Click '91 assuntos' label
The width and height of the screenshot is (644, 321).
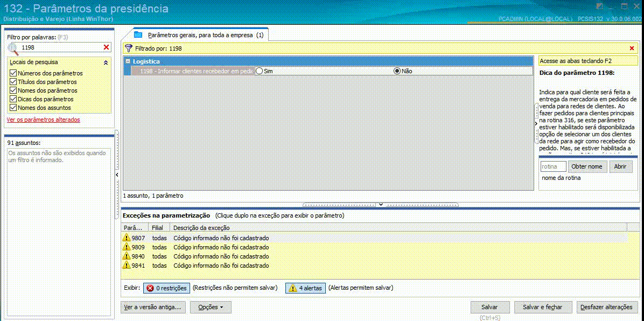[x=24, y=143]
